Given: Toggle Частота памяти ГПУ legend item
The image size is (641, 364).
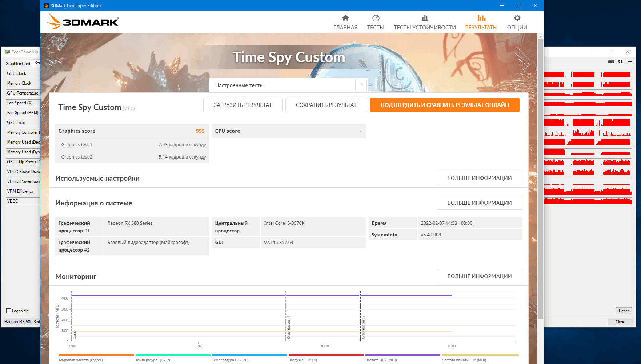Looking at the screenshot, I should click(x=480, y=358).
